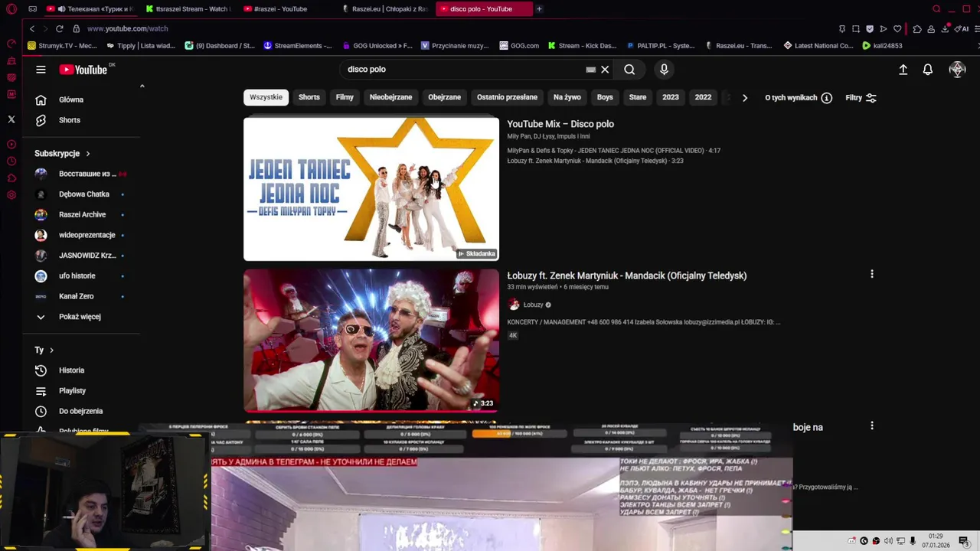Select the Obejrzane filter chip
The height and width of the screenshot is (551, 980).
click(444, 97)
